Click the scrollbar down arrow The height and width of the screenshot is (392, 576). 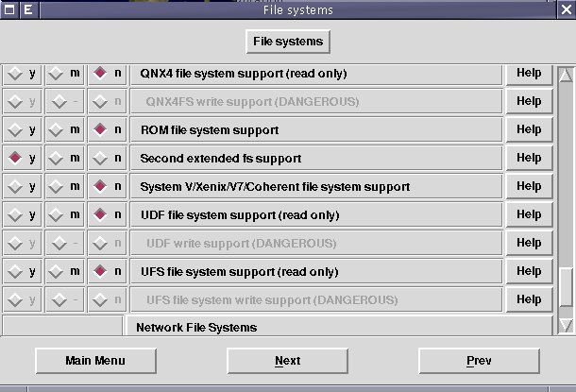[x=566, y=325]
